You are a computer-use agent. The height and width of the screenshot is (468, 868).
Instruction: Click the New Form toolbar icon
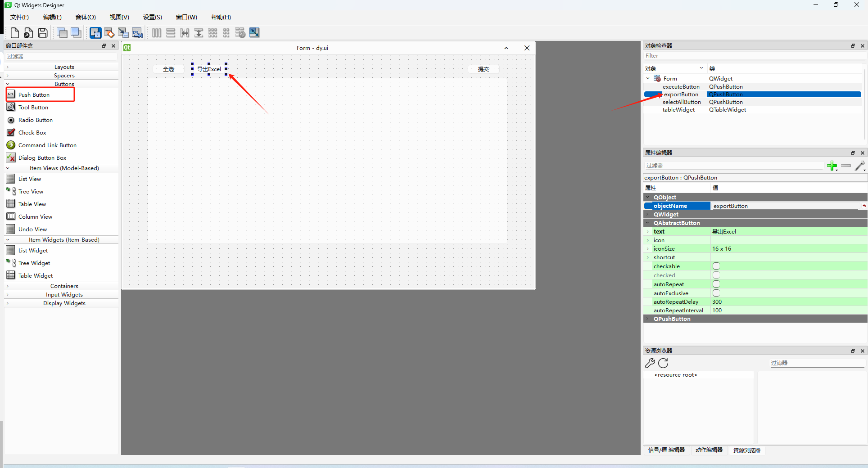coord(14,32)
